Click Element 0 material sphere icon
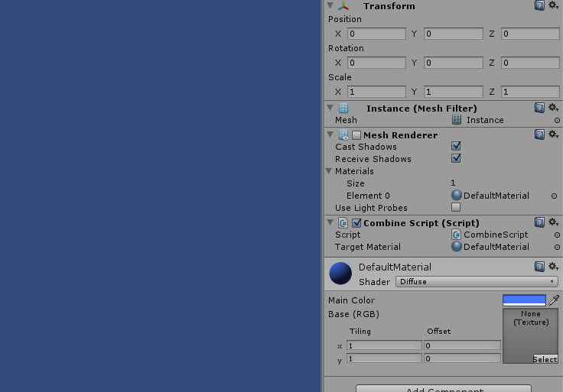 (457, 195)
